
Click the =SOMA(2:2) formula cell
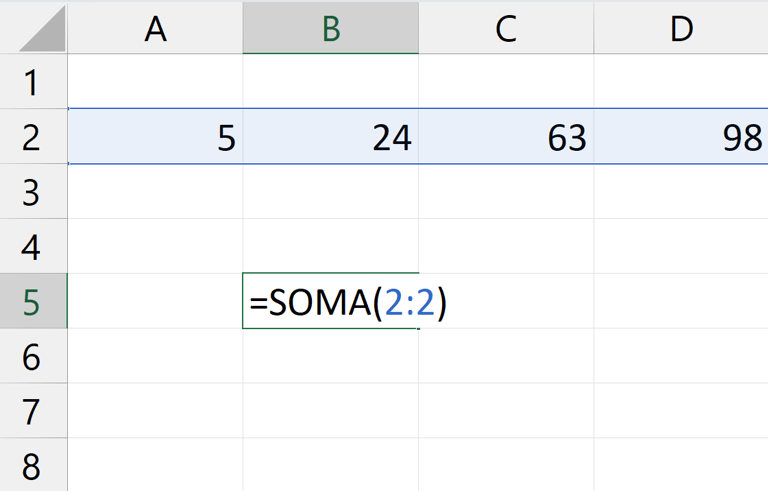coord(330,302)
